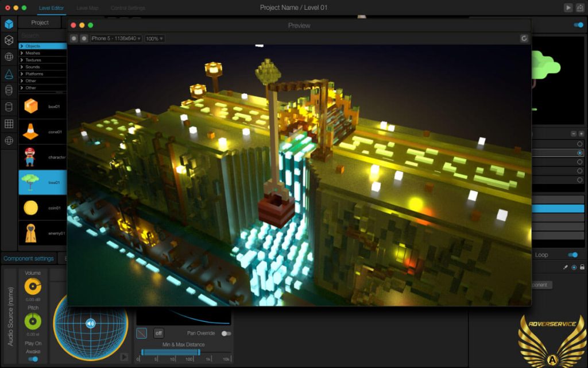The width and height of the screenshot is (588, 368).
Task: Select the solid blue cube icon in sidebar
Action: (9, 24)
